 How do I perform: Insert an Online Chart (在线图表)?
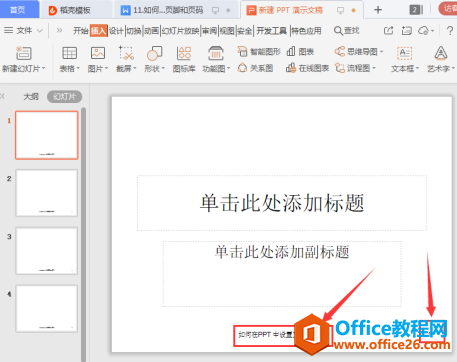(307, 68)
